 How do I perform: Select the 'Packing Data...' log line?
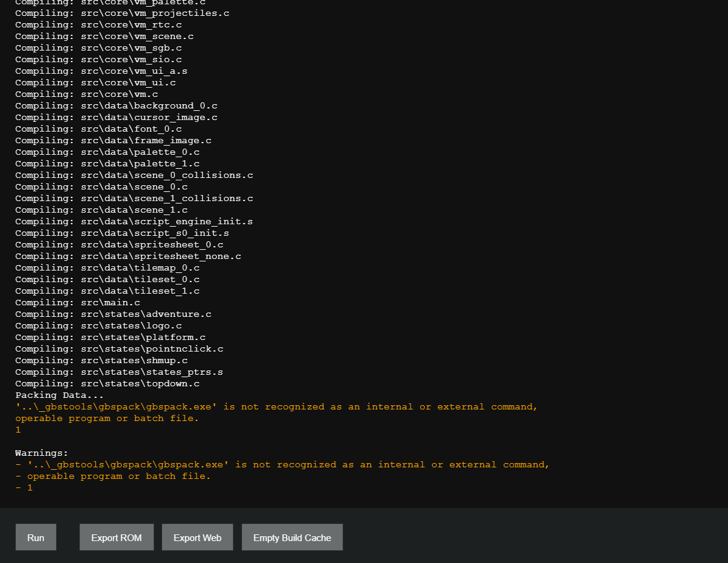[59, 395]
